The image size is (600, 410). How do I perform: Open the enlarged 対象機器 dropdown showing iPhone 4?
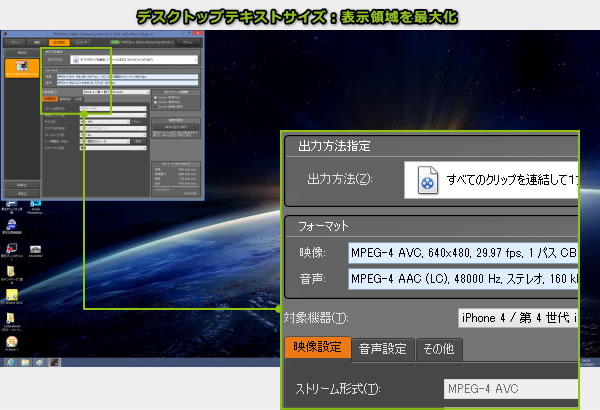pyautogui.click(x=518, y=318)
